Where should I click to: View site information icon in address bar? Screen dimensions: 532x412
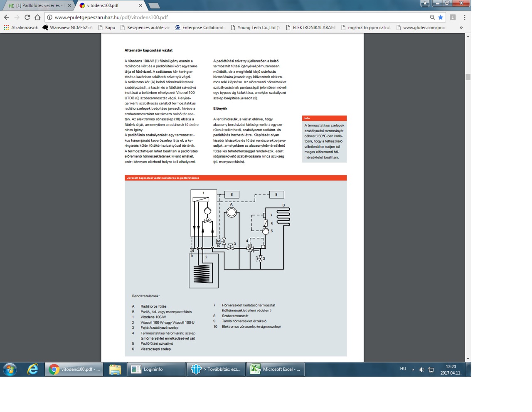(49, 17)
